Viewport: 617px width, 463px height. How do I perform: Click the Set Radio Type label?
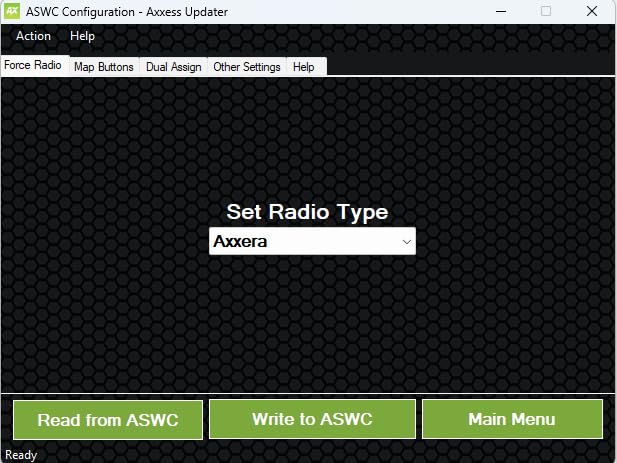click(x=307, y=212)
